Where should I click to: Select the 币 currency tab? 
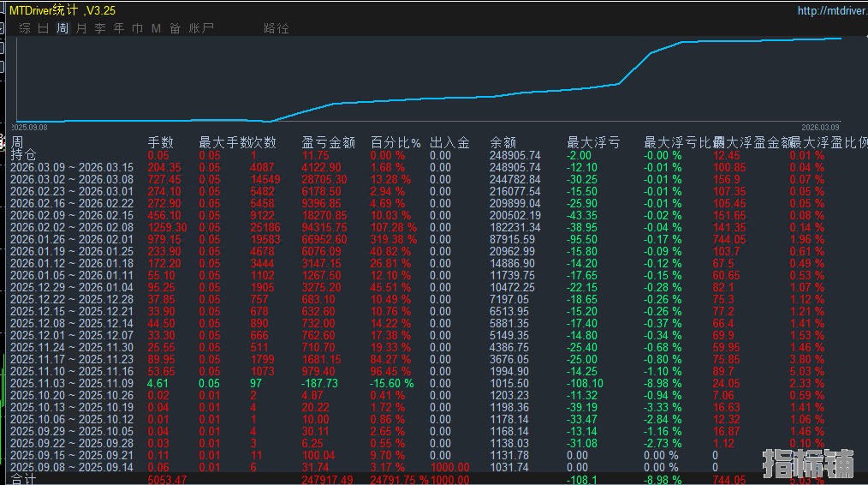(x=138, y=28)
